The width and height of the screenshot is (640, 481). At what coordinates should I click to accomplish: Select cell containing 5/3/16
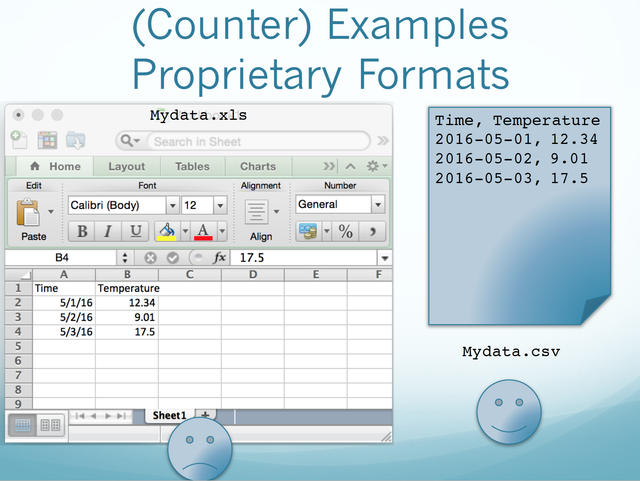pos(64,332)
